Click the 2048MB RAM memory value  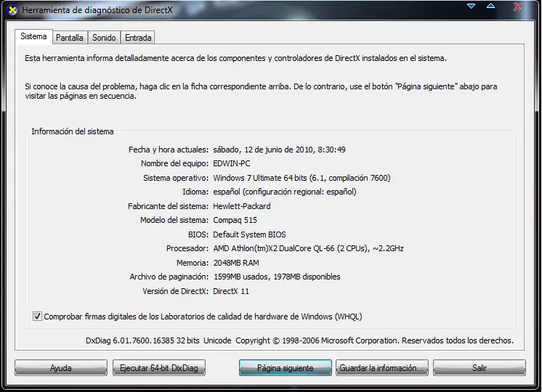236,263
